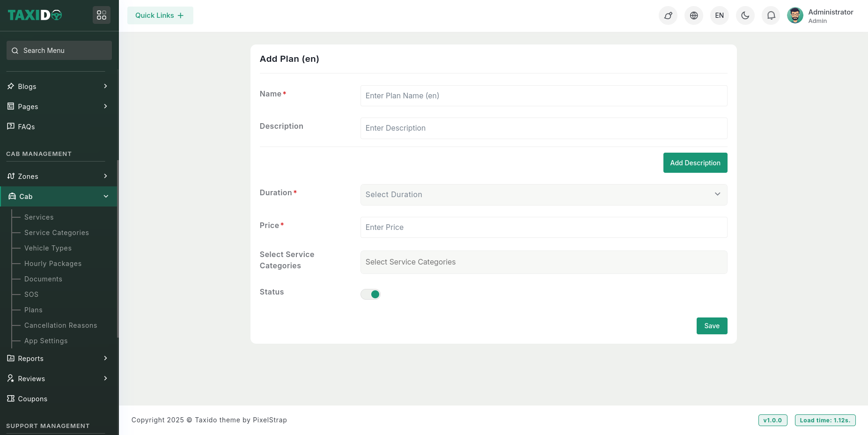Open the FAQs sidebar item
Viewport: 868px width, 435px height.
(26, 127)
